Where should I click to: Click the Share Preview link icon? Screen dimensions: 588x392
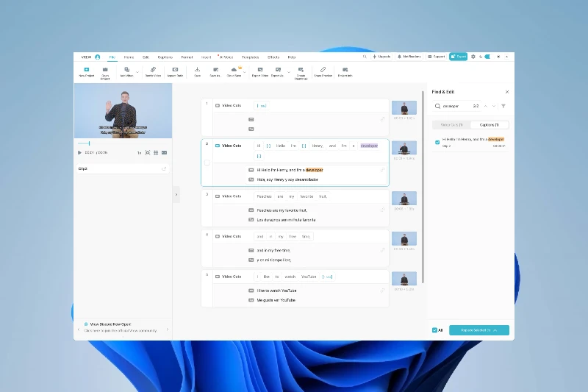click(x=323, y=70)
